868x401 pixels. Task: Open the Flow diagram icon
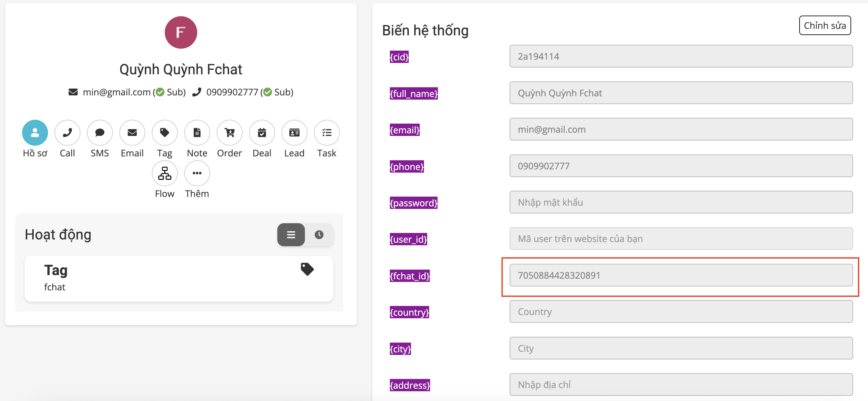click(x=164, y=173)
